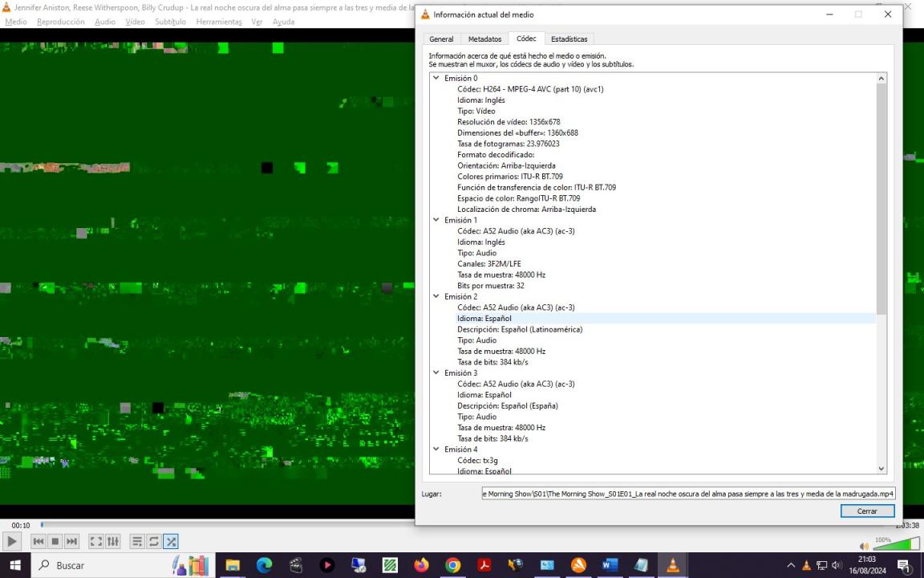This screenshot has width=924, height=578.
Task: Select 'Códec: tx3g' row
Action: point(477,460)
